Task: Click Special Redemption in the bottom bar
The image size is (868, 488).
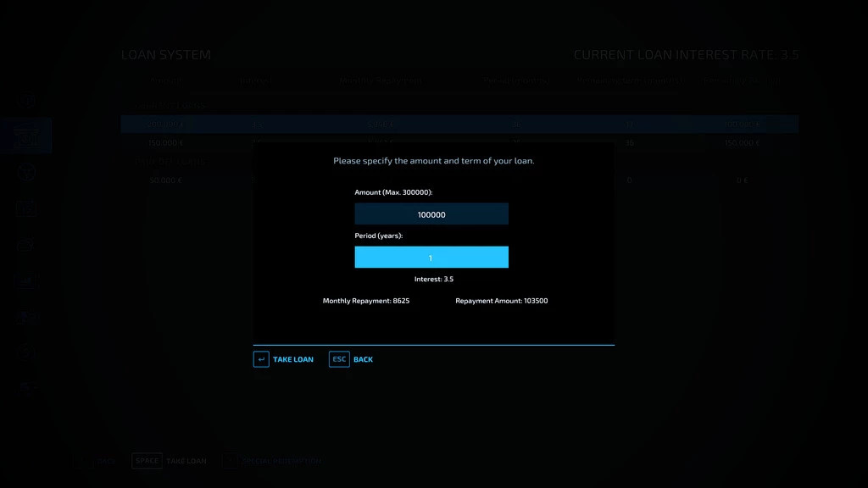Action: pyautogui.click(x=272, y=460)
